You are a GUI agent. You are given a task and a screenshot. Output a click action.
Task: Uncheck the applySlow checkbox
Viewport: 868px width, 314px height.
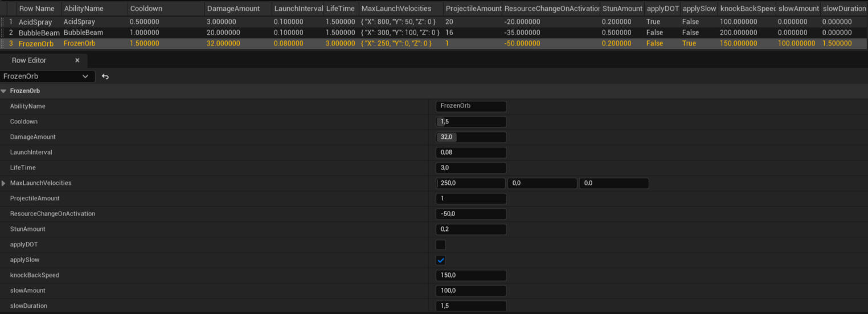point(440,260)
